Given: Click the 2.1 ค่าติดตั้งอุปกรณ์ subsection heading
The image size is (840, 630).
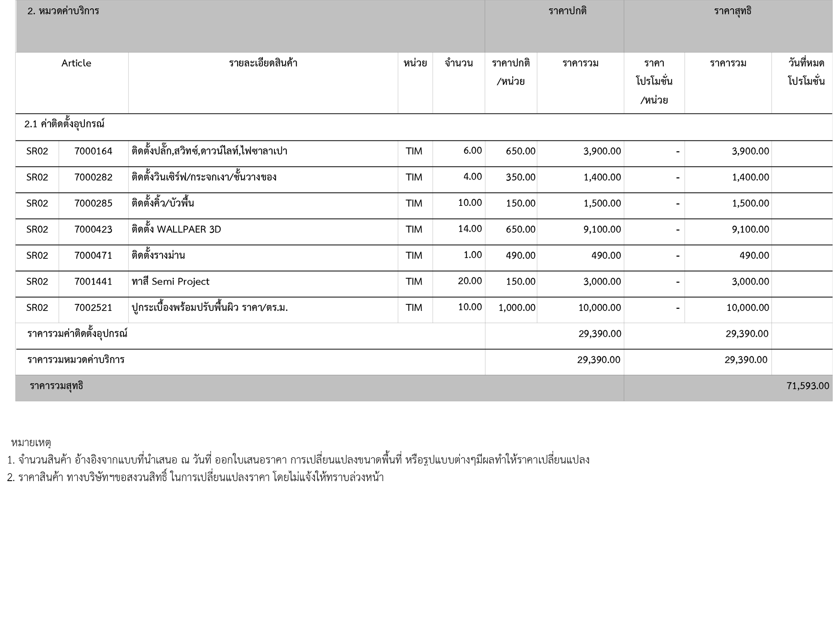Looking at the screenshot, I should point(64,124).
